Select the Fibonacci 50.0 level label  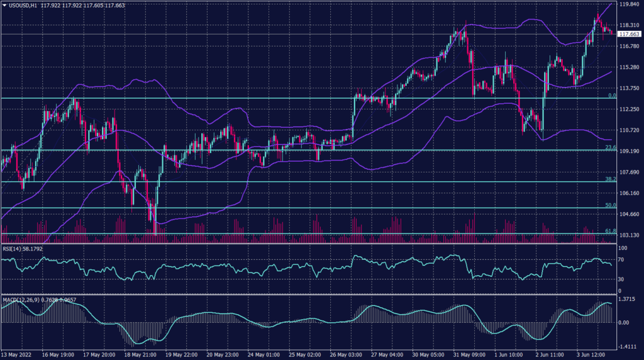(x=609, y=205)
